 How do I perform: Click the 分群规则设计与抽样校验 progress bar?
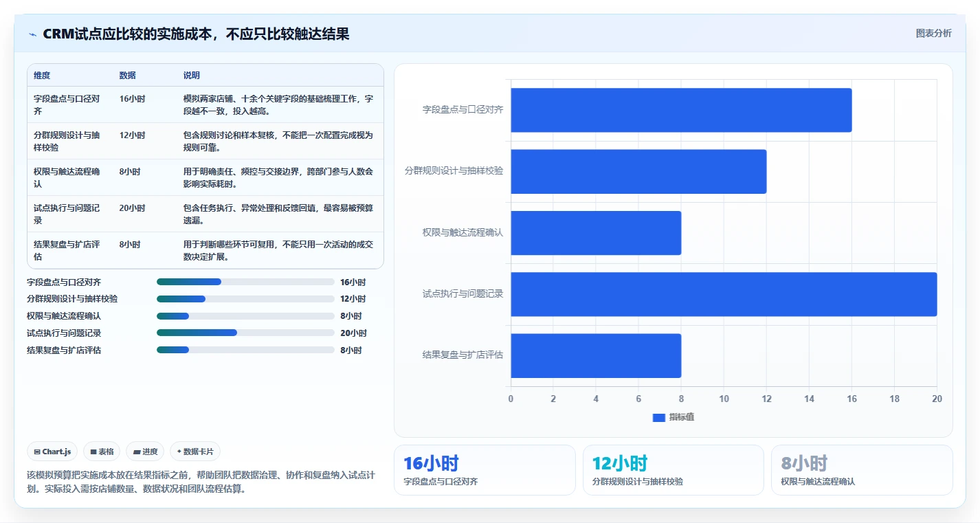[245, 299]
